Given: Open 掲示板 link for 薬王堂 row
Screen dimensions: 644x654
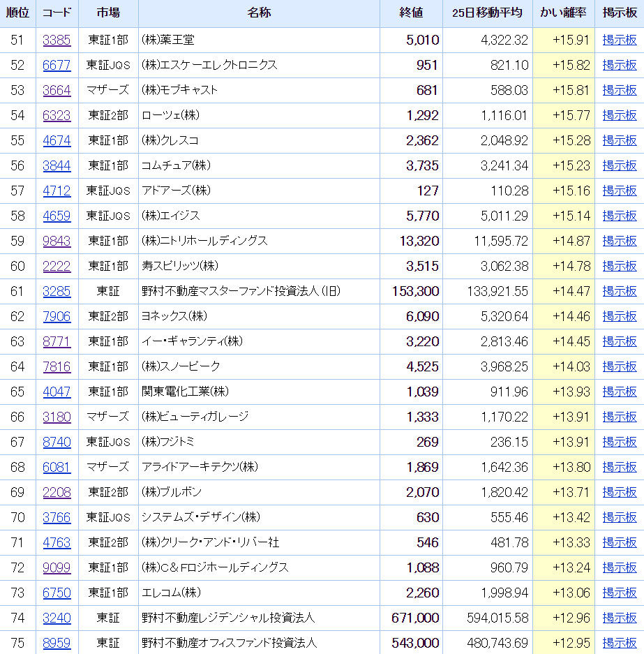Looking at the screenshot, I should point(620,40).
